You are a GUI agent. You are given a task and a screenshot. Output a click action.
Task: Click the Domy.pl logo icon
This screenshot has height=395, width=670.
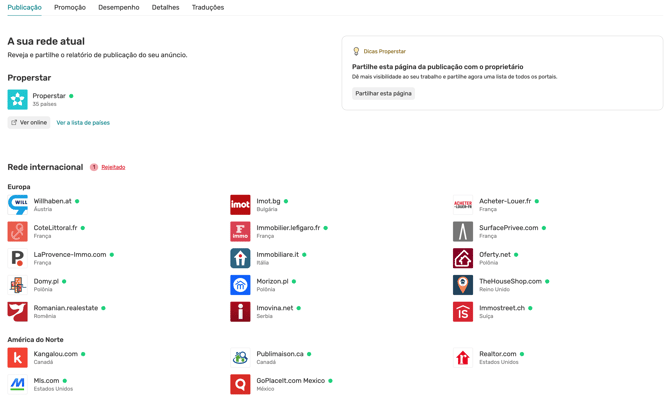pyautogui.click(x=18, y=285)
